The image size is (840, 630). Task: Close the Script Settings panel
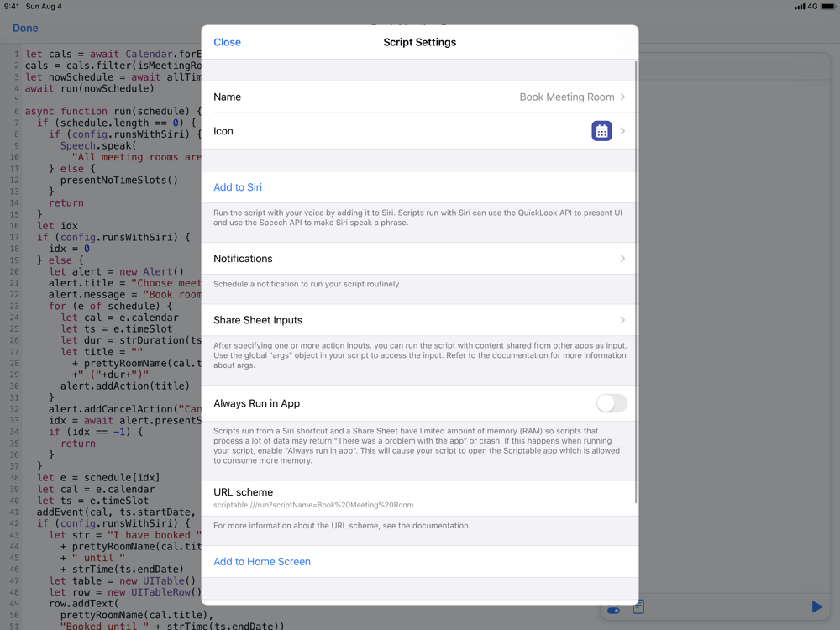pyautogui.click(x=227, y=41)
